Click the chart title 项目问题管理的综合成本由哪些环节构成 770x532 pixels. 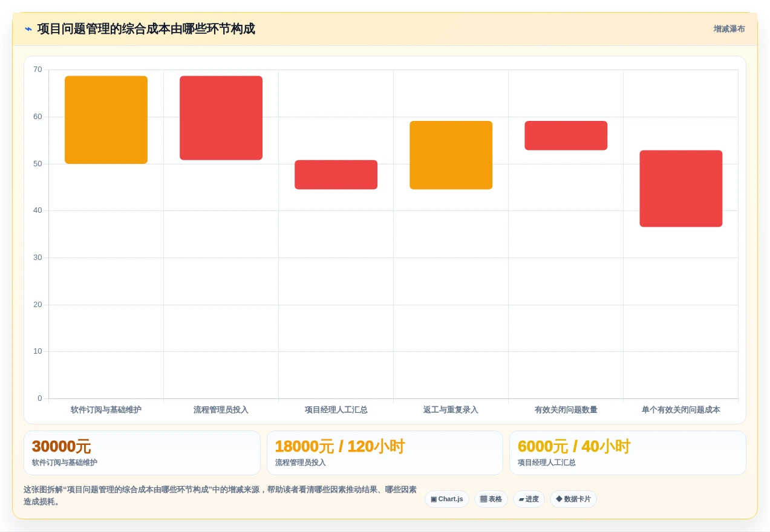click(146, 29)
